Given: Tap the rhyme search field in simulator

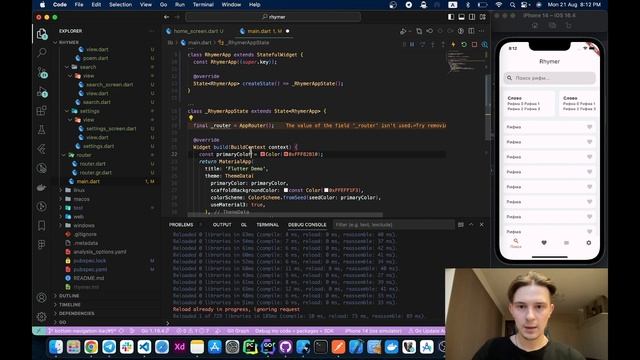Looking at the screenshot, I should pos(549,78).
